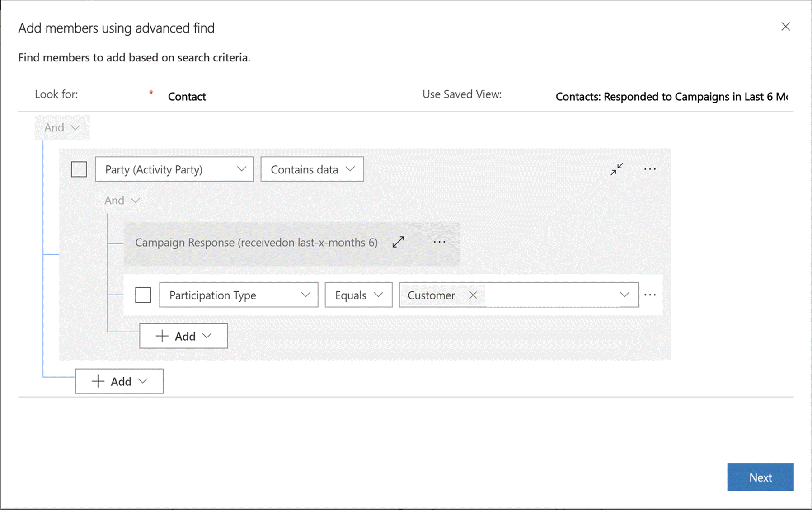Image resolution: width=812 pixels, height=510 pixels.
Task: Open the Party (Activity Party) entity dropdown
Action: pos(174,169)
